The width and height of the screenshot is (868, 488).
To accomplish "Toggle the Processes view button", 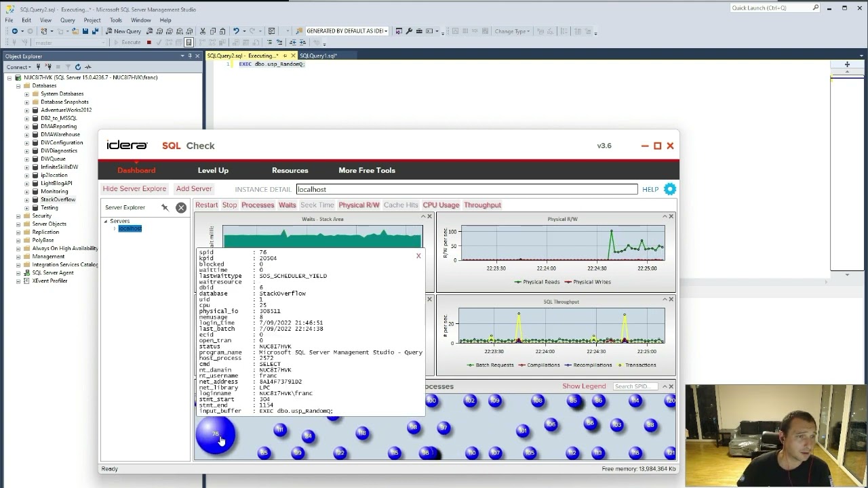I will click(258, 205).
